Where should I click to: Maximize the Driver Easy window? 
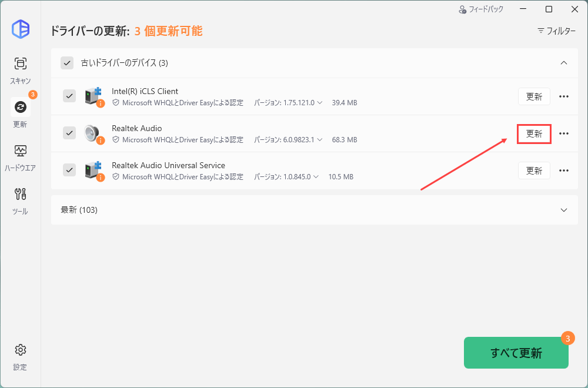point(549,9)
